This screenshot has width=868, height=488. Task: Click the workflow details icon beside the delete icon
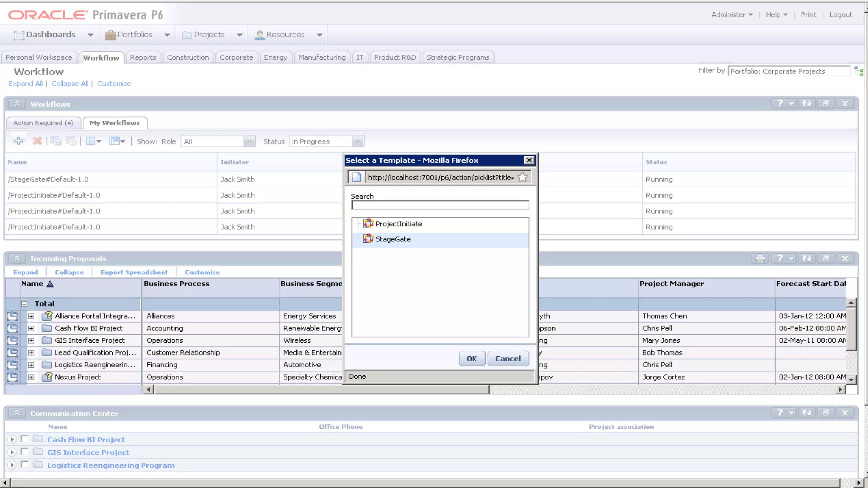tap(56, 141)
